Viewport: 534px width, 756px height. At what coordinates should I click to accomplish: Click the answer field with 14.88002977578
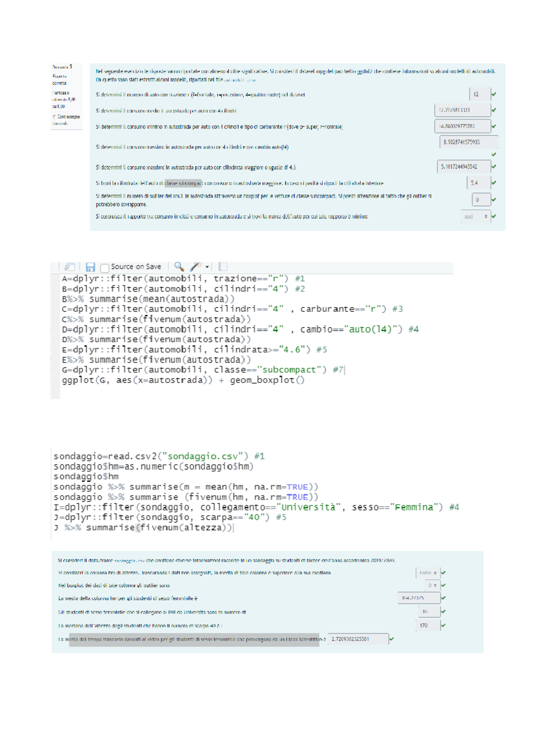pyautogui.click(x=462, y=126)
